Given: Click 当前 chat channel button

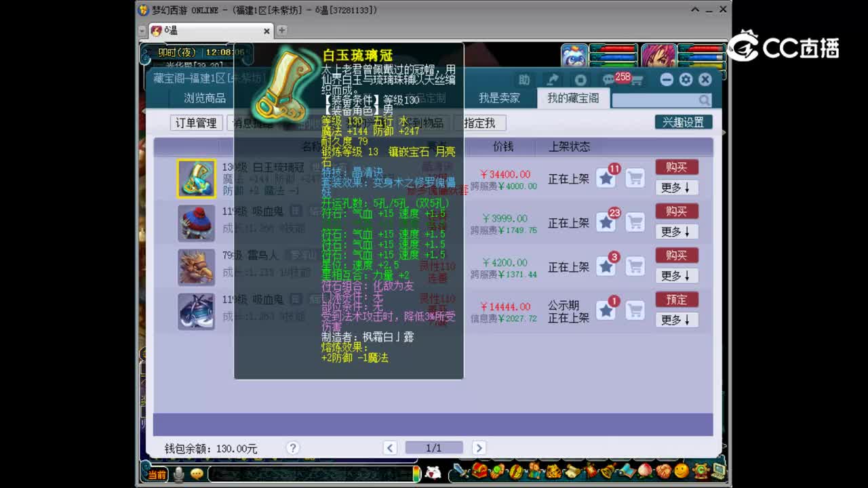Looking at the screenshot, I should [157, 474].
